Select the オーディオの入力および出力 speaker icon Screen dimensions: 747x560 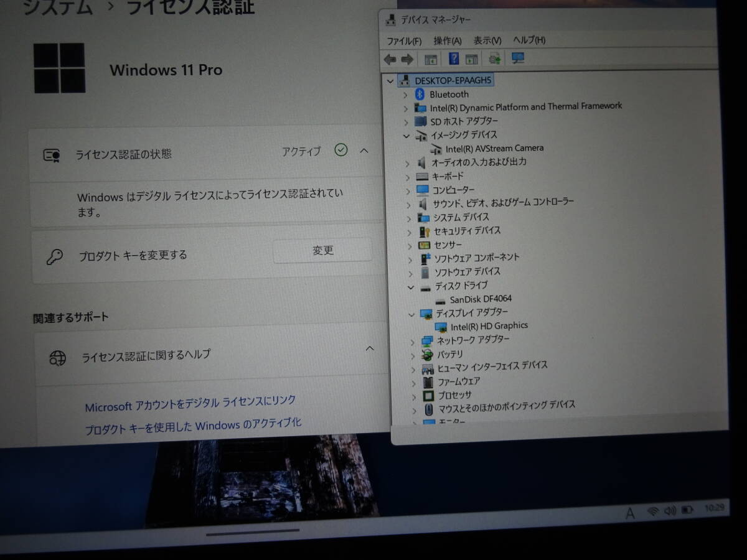click(x=421, y=162)
